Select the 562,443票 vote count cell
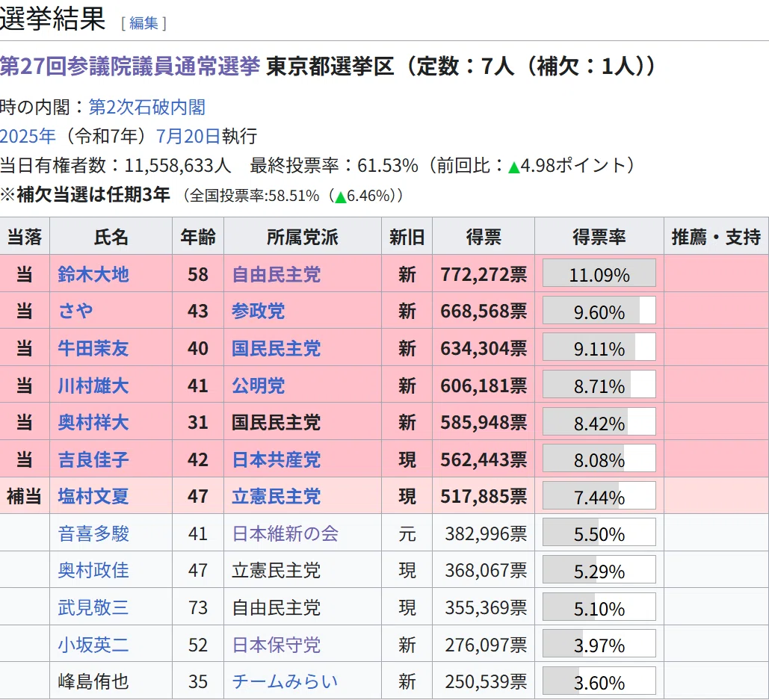The height and width of the screenshot is (700, 769). pos(484,459)
